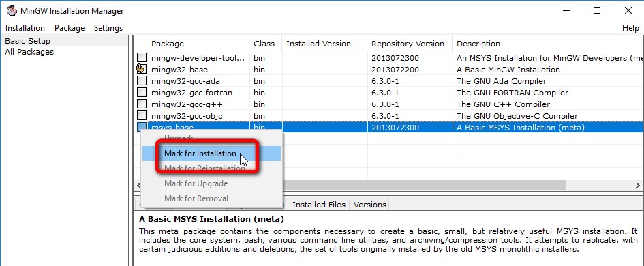Toggle the mingw32-gcc-fortran checkbox
Screen dimensions: 644x266
pyautogui.click(x=141, y=92)
